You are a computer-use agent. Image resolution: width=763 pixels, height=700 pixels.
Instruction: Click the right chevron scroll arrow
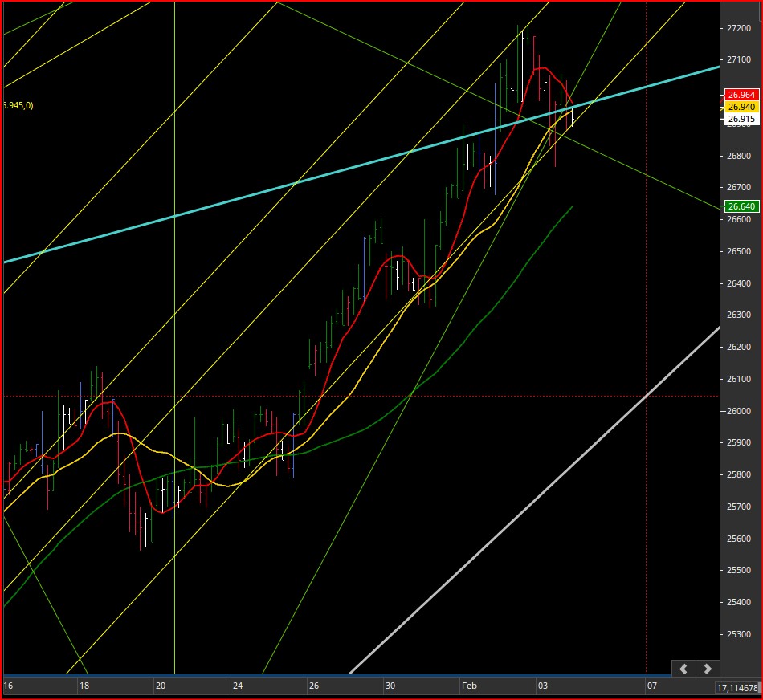[708, 669]
